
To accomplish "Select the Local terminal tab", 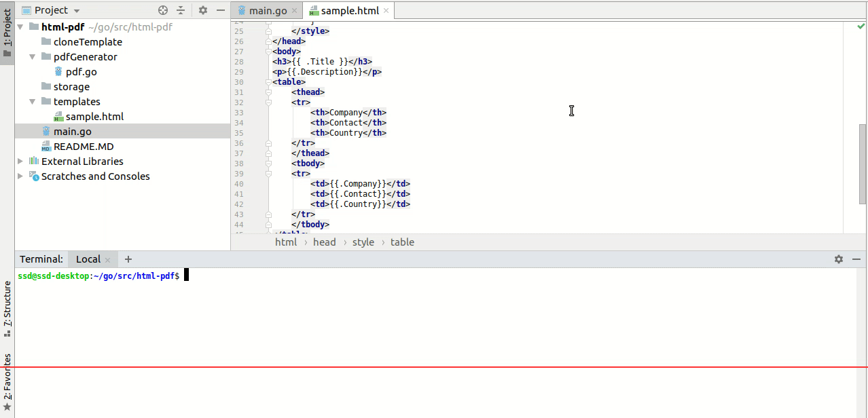I will (x=88, y=259).
